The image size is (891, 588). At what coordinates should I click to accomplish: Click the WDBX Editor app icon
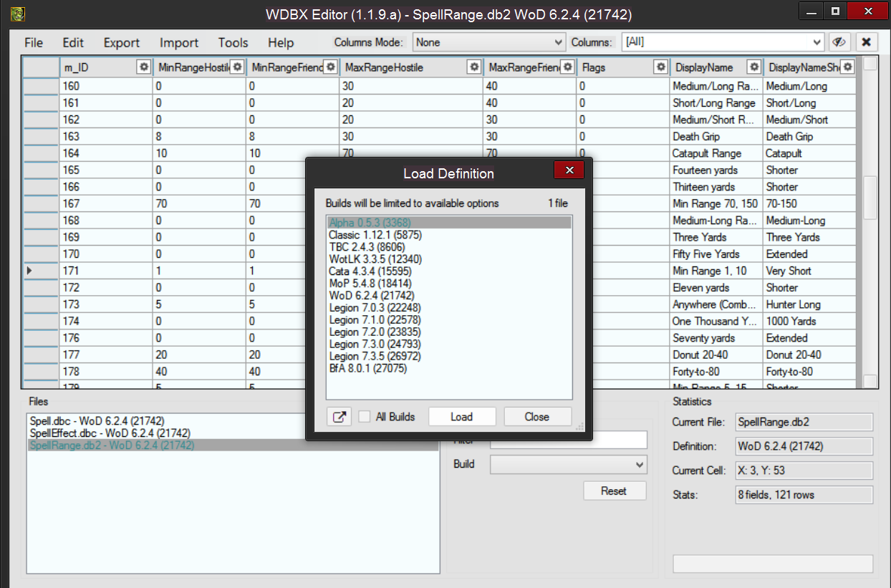click(x=18, y=14)
